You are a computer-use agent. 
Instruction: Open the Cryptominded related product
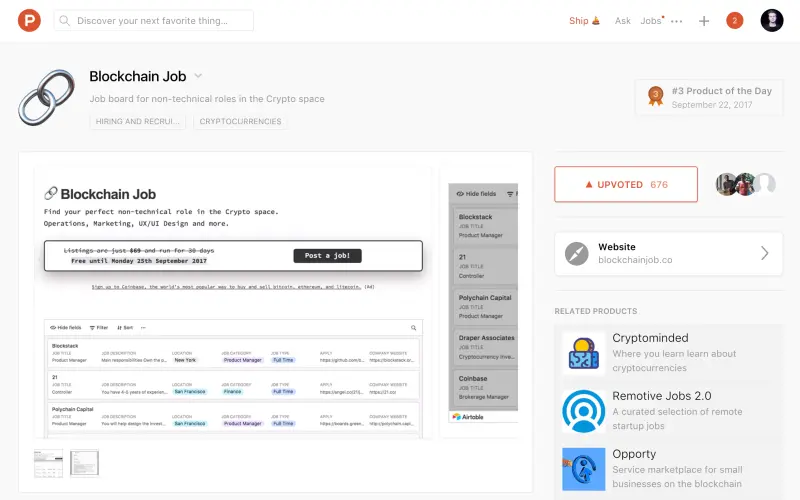pos(668,353)
